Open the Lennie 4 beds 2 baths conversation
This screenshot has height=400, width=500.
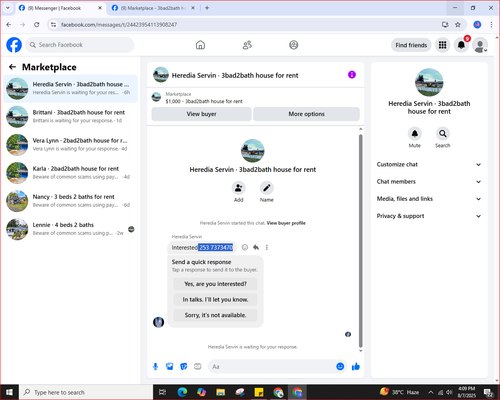[x=70, y=229]
